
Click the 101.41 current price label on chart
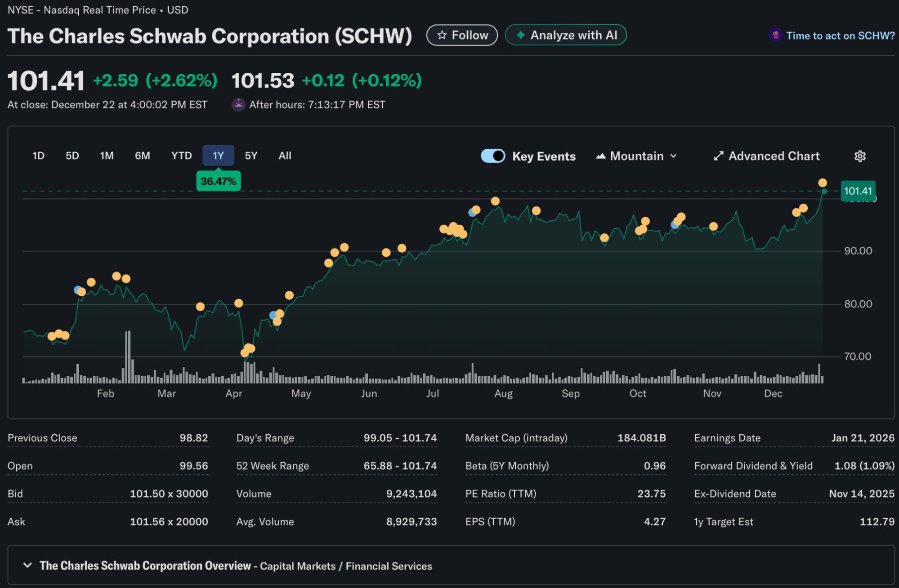858,191
